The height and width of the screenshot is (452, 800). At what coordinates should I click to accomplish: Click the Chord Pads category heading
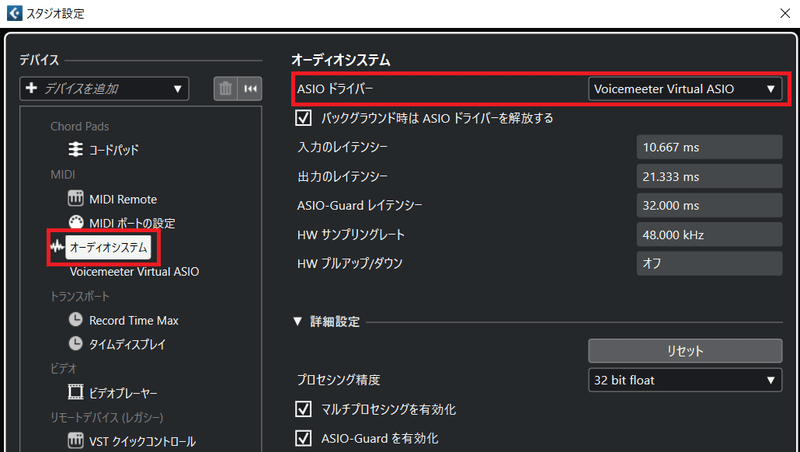click(80, 126)
